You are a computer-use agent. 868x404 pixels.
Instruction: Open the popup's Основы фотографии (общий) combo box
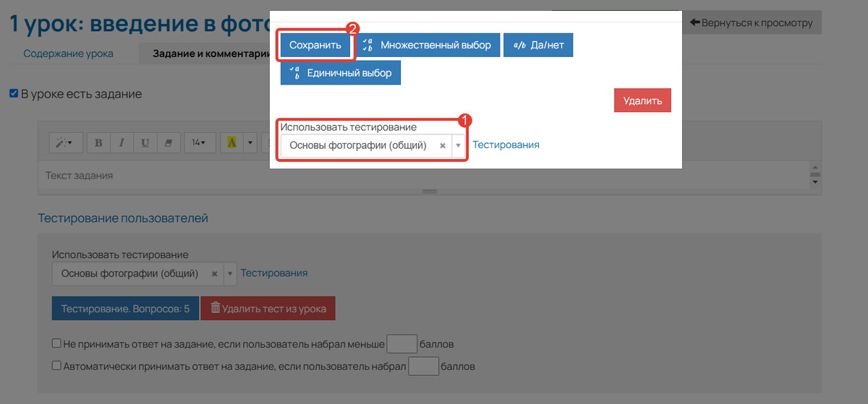(373, 145)
